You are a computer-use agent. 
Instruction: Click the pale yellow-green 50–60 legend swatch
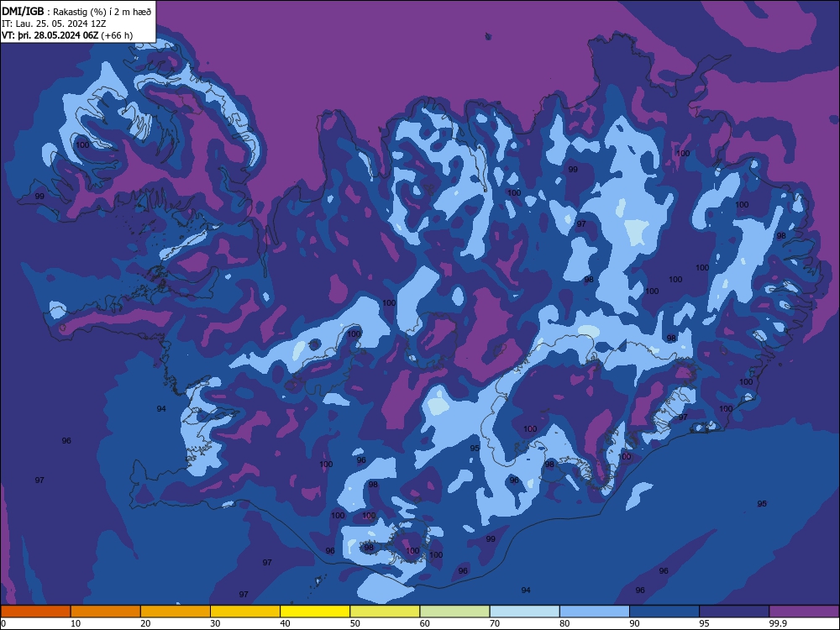(386, 612)
